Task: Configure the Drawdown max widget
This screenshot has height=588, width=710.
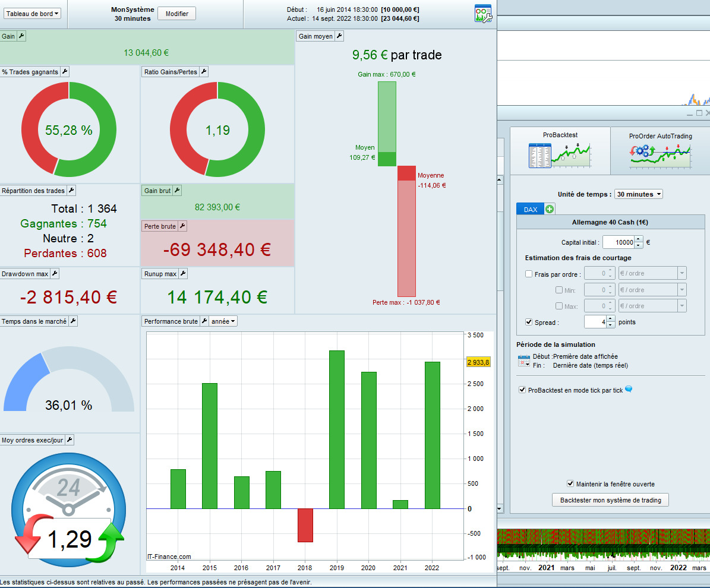Action: pyautogui.click(x=55, y=273)
